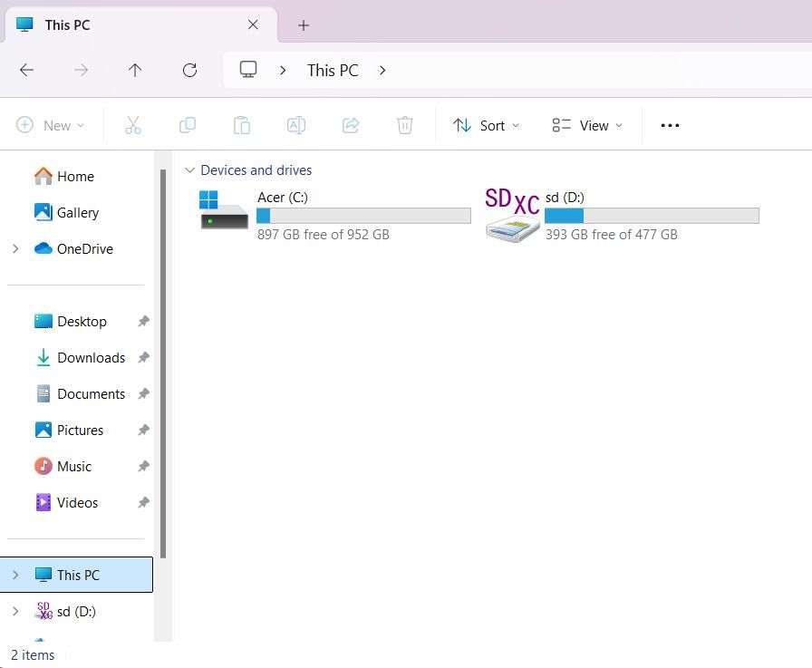Click This PC in address breadcrumb

point(333,70)
